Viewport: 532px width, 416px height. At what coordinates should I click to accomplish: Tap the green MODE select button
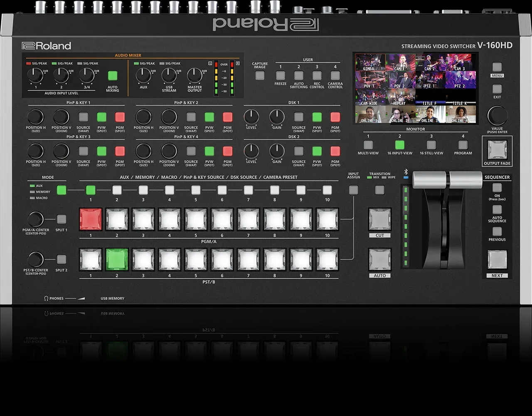click(62, 190)
